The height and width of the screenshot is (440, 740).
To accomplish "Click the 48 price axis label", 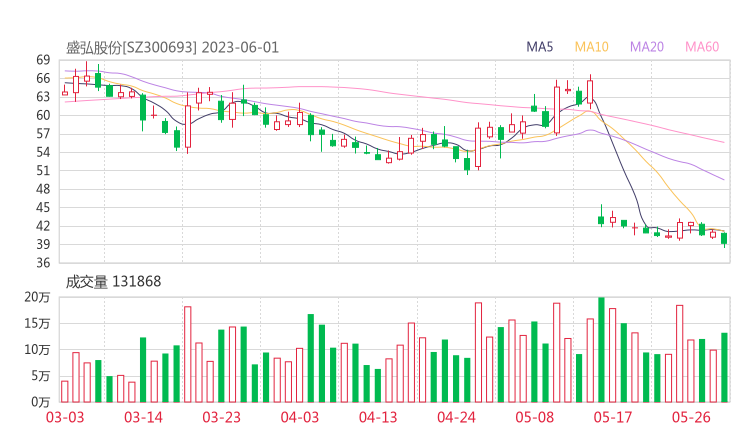I will [43, 189].
